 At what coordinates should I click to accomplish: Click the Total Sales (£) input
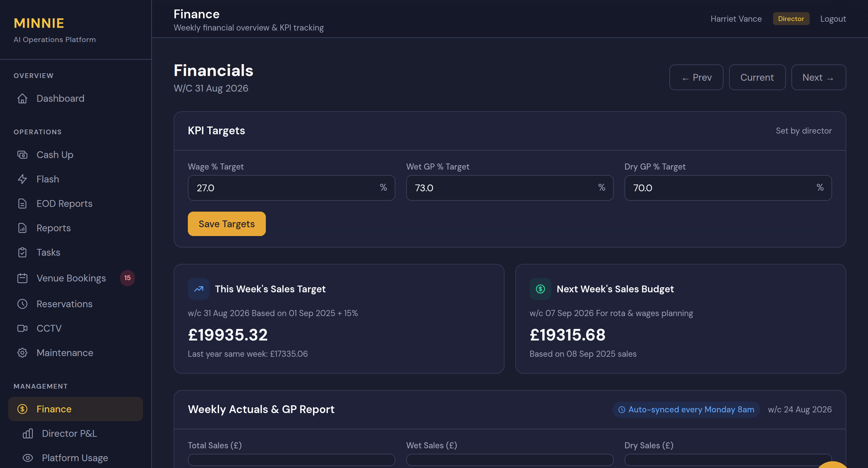(292, 460)
